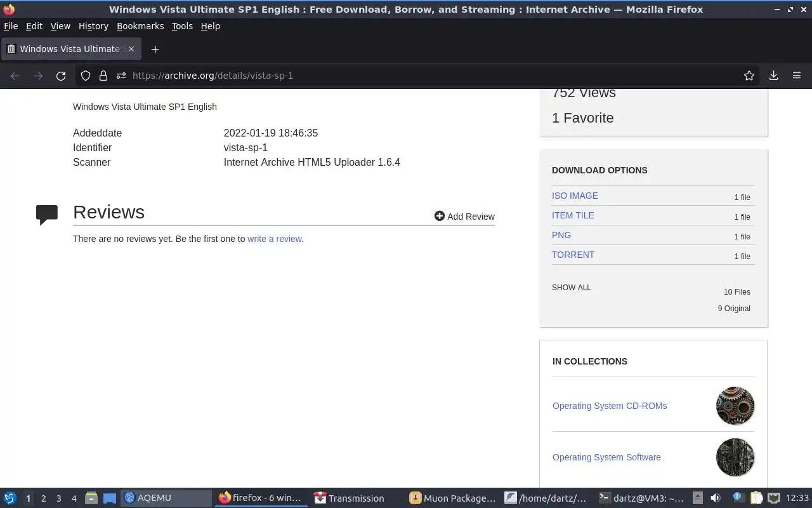Open the View menu

(x=60, y=26)
